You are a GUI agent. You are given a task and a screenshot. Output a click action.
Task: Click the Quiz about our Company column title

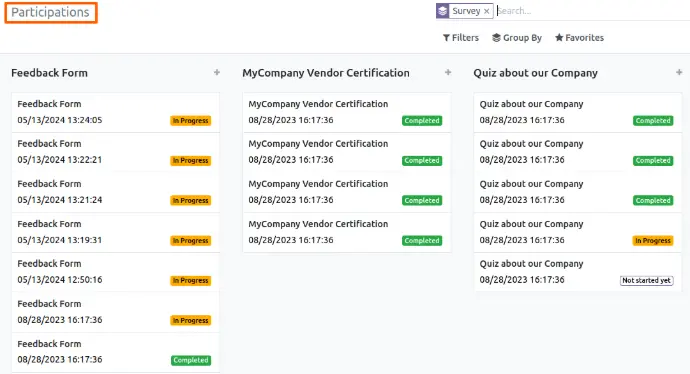536,73
